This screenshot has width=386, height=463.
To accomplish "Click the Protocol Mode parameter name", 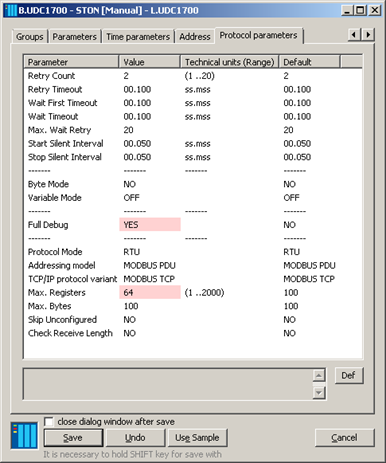I will click(x=55, y=252).
